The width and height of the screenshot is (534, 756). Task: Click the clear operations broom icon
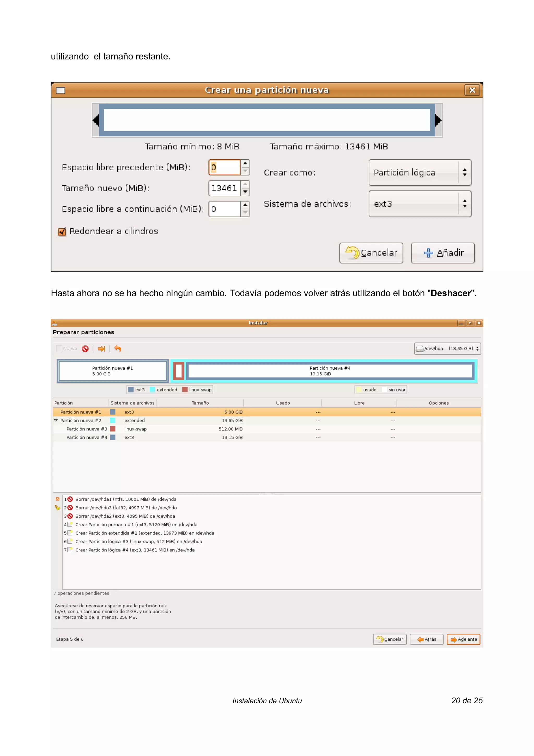point(58,507)
